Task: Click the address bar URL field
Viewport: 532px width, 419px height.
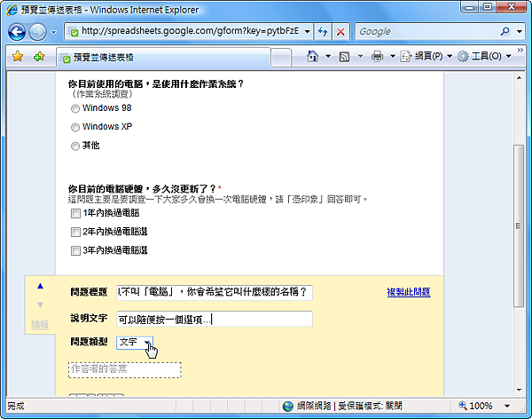Action: click(x=190, y=31)
